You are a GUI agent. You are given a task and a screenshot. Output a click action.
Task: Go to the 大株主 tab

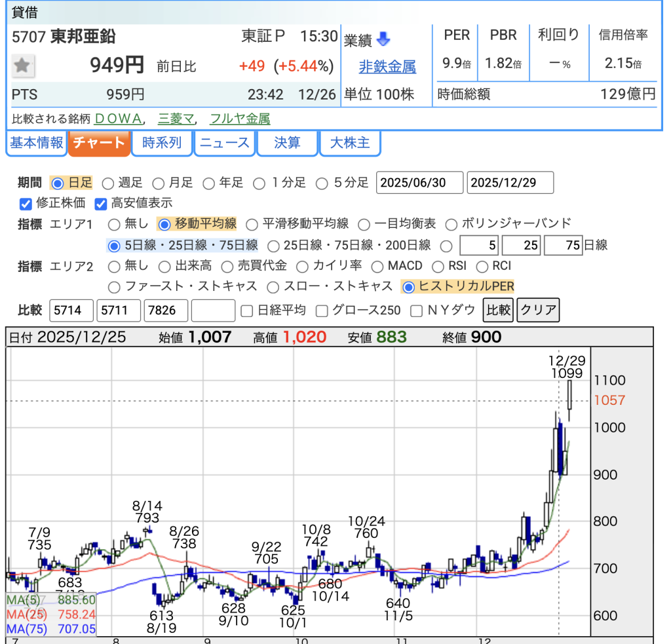pyautogui.click(x=349, y=143)
